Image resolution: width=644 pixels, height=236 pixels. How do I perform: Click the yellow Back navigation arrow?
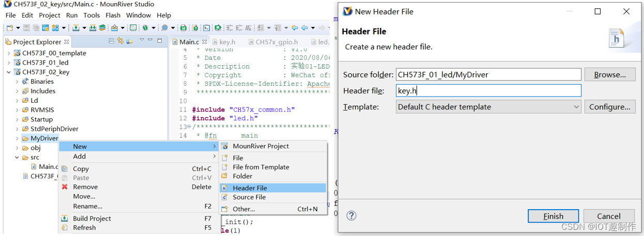click(x=295, y=28)
